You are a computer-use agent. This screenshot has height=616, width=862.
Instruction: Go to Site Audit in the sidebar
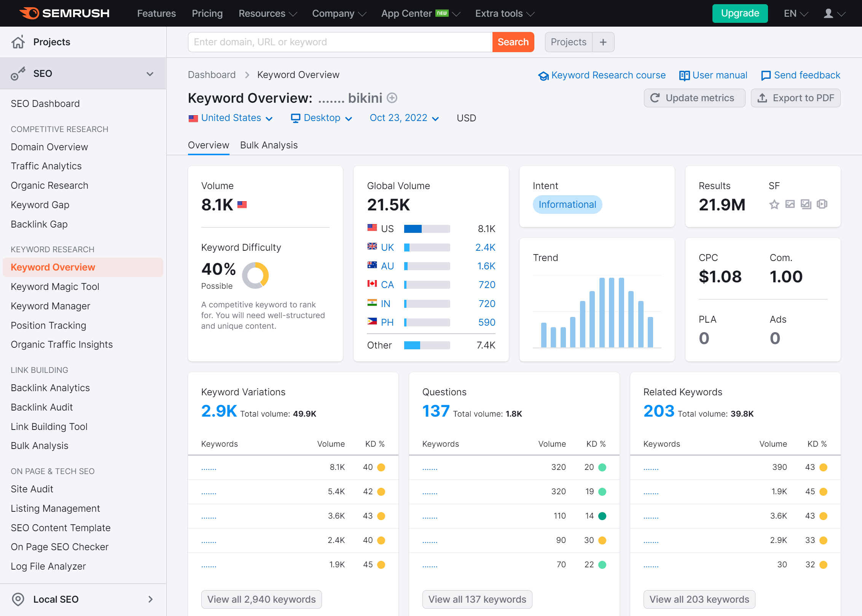point(32,489)
